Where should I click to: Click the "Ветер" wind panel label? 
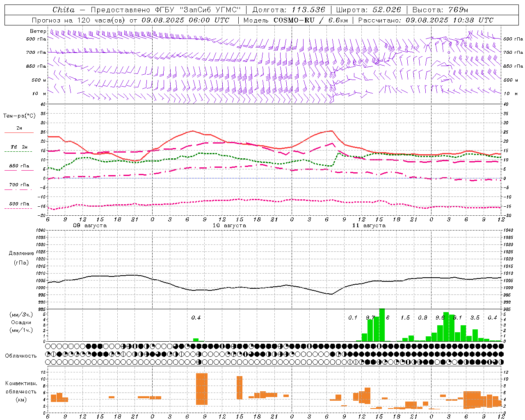click(x=38, y=31)
